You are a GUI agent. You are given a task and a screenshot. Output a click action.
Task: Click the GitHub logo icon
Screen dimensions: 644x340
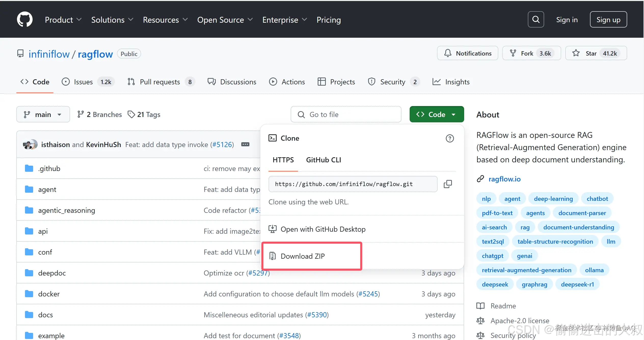coord(25,19)
